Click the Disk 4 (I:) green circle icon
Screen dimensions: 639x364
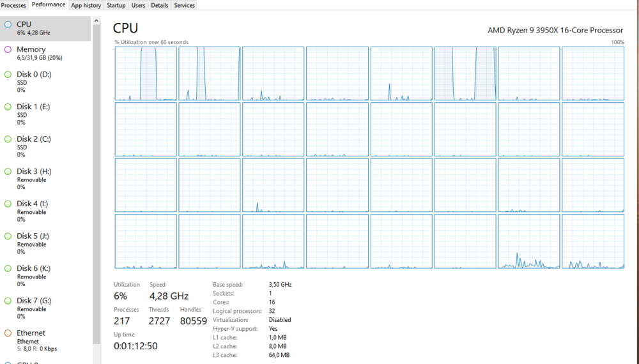pos(8,204)
